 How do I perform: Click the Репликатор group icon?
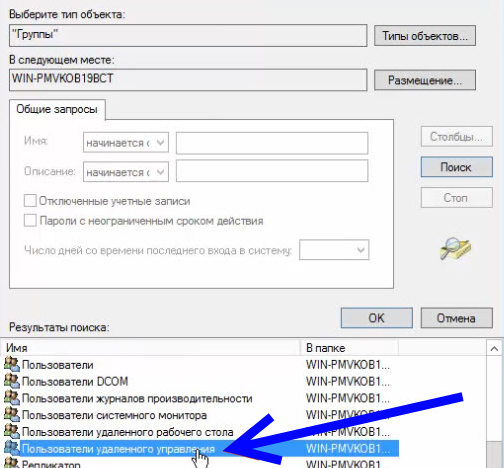pyautogui.click(x=12, y=463)
